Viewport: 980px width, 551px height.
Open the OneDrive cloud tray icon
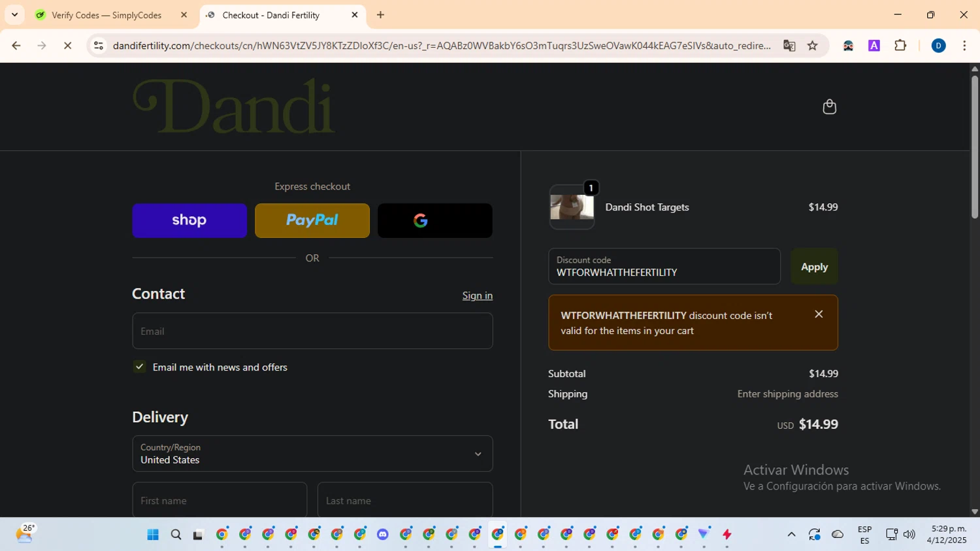[x=838, y=535]
